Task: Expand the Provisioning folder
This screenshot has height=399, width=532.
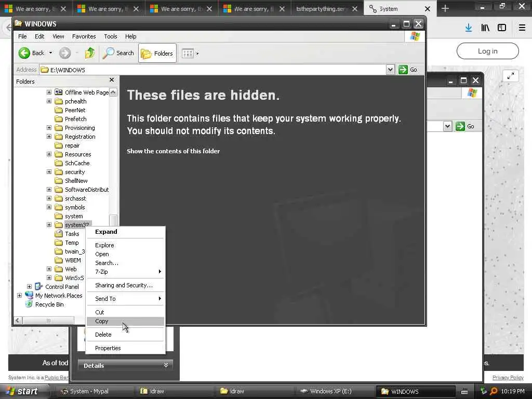Action: [x=49, y=128]
